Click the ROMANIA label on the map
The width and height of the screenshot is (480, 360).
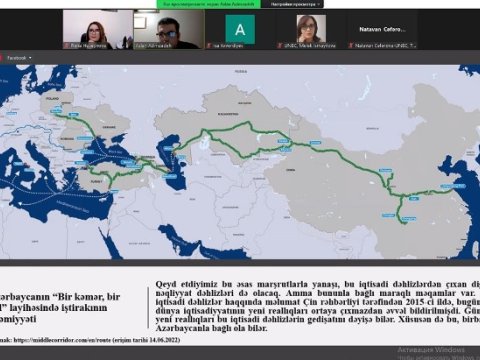68,139
